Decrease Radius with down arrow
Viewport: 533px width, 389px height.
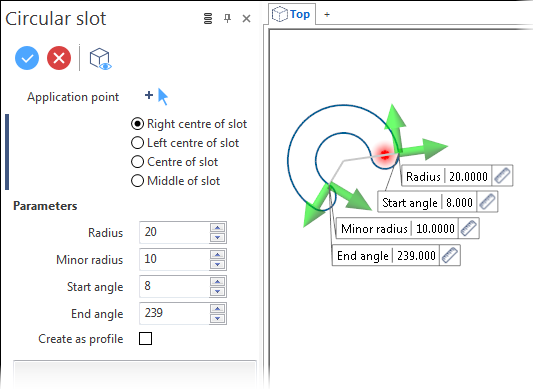click(x=218, y=237)
